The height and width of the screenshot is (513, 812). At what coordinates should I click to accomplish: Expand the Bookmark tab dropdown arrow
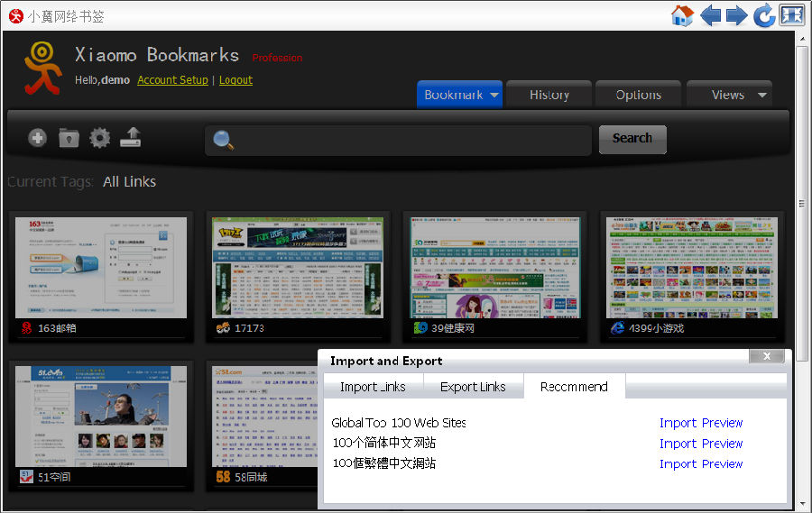coord(494,96)
